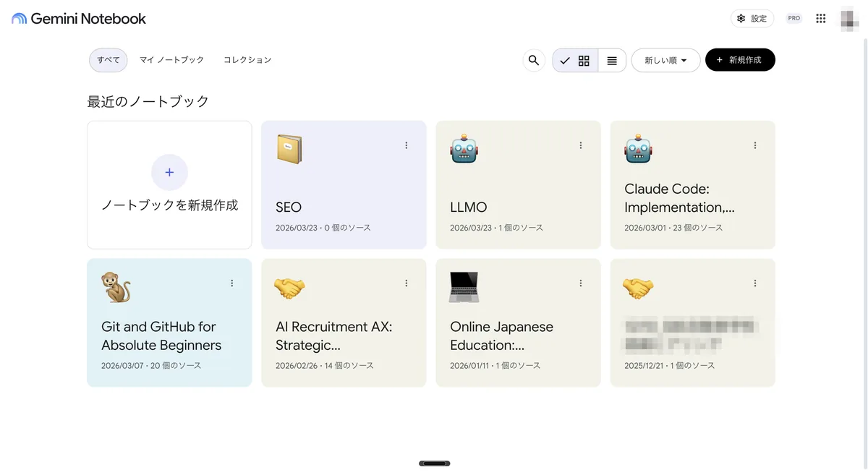This screenshot has width=868, height=475.
Task: Click the laptop emoji on Online Japanese card
Action: click(x=464, y=287)
